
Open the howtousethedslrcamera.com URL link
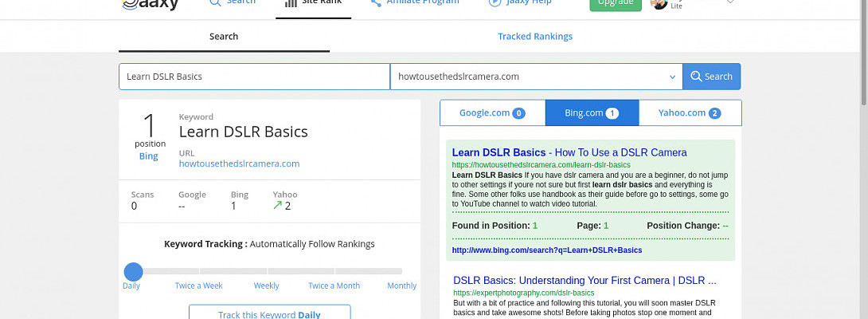tap(239, 163)
